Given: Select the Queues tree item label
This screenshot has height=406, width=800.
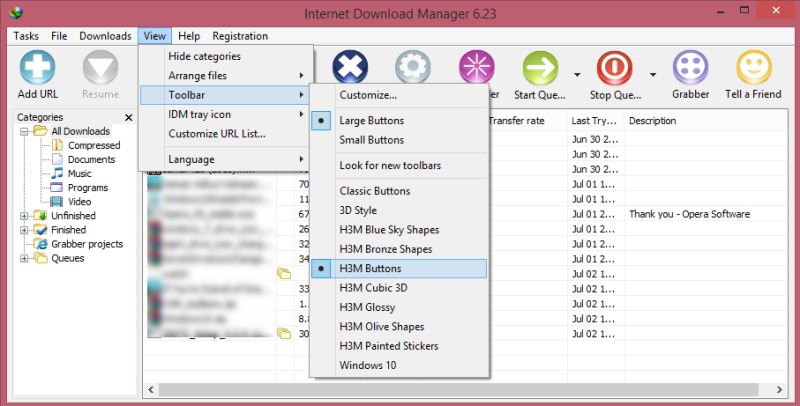Looking at the screenshot, I should point(68,258).
